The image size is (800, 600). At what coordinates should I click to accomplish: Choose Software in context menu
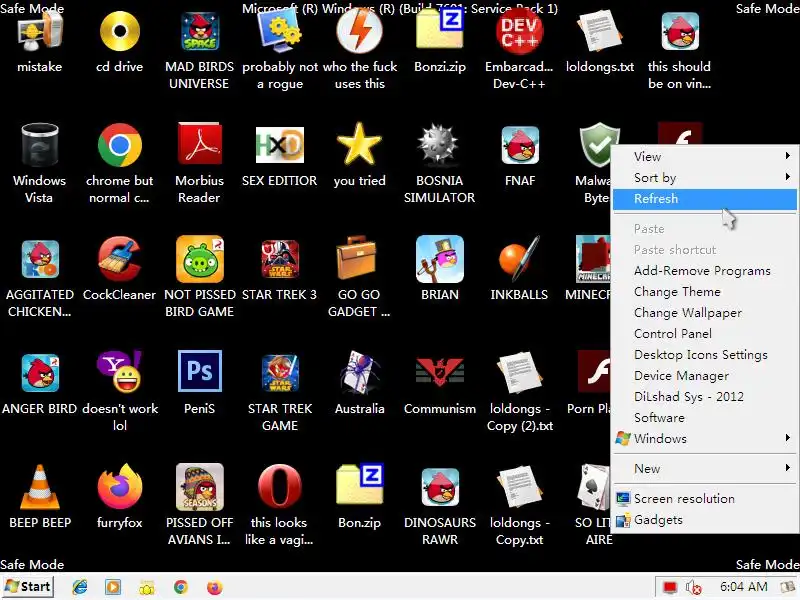click(705, 417)
